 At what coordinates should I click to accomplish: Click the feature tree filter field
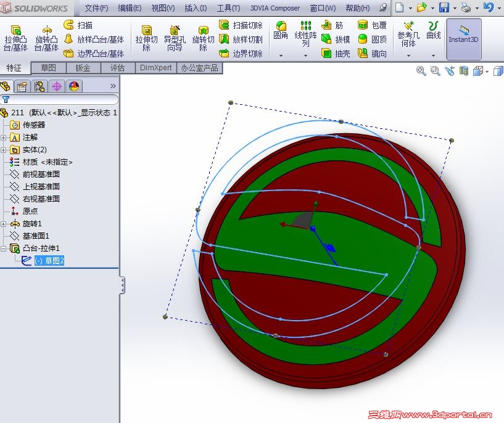tap(59, 99)
